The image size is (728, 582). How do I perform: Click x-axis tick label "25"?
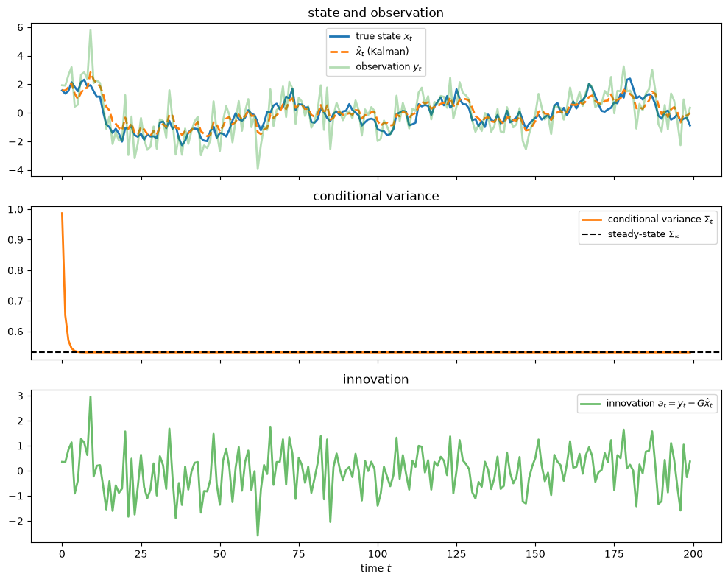[141, 554]
